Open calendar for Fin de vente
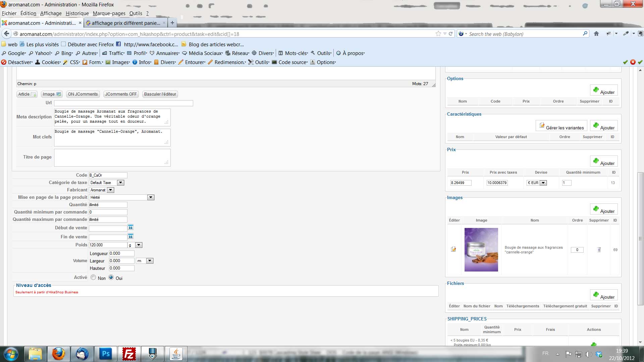Image resolution: width=644 pixels, height=362 pixels. tap(130, 237)
